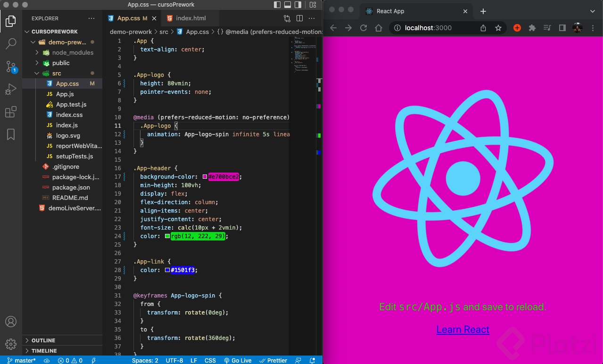Screen dimensions: 603x364
Task: Bookmark this page with the star
Action: click(x=498, y=28)
